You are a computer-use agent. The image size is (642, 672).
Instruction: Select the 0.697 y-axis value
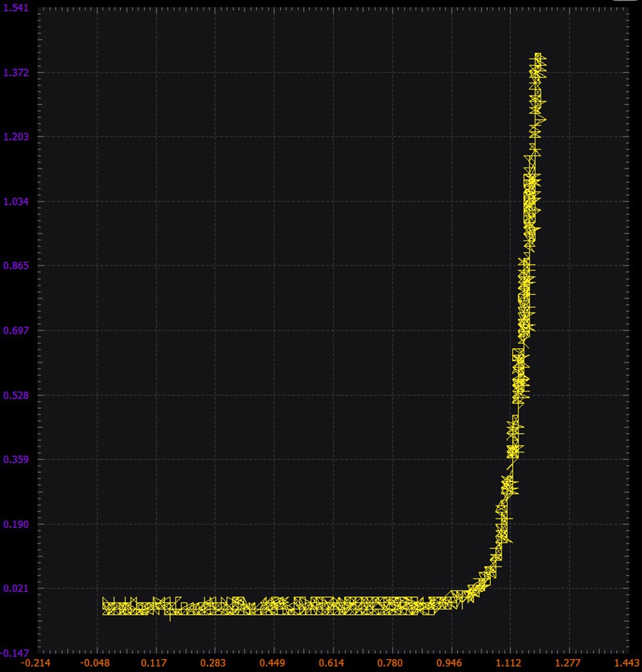point(16,330)
